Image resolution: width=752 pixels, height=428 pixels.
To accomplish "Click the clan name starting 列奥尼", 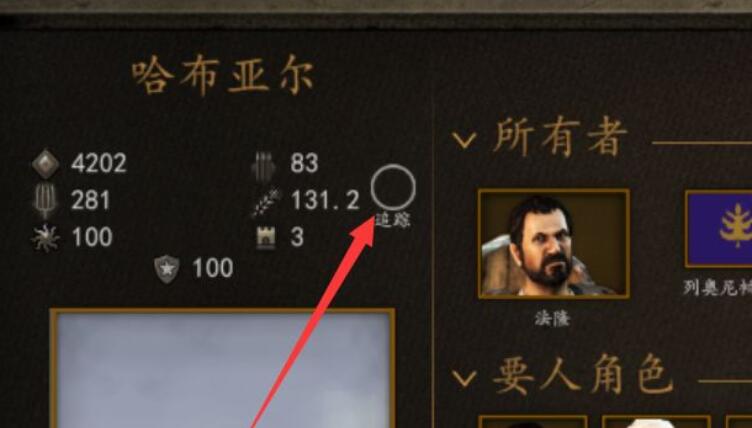I will tap(717, 287).
